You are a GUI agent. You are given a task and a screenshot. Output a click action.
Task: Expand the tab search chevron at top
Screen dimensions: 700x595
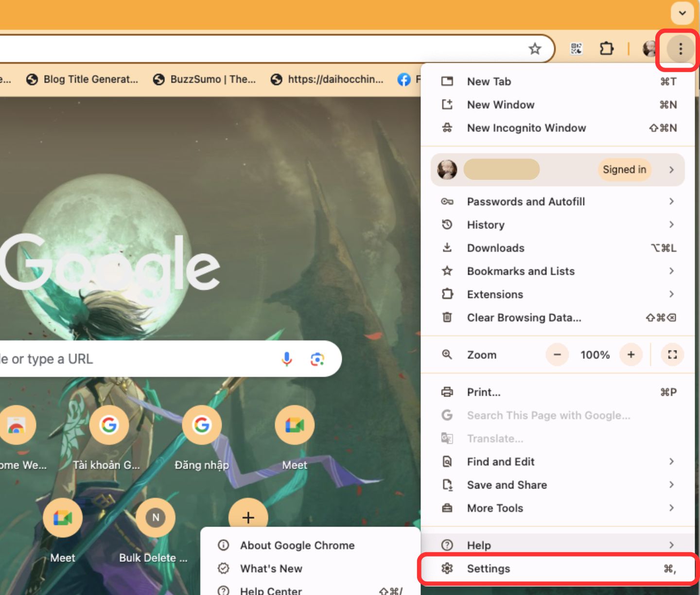[682, 13]
